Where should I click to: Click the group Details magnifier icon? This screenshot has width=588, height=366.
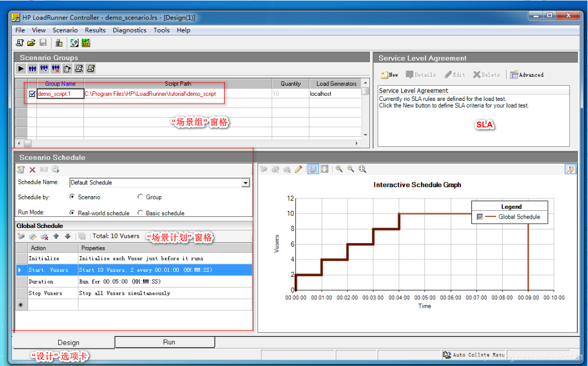pos(78,68)
